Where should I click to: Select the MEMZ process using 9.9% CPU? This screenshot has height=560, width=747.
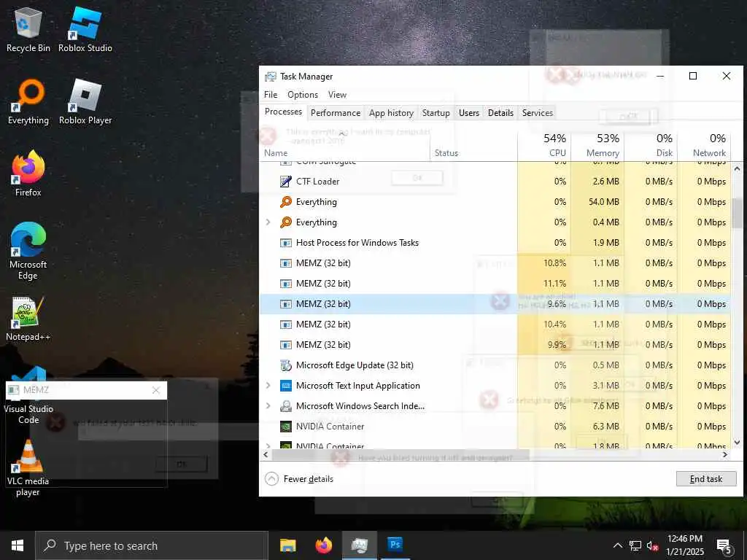[495, 345]
